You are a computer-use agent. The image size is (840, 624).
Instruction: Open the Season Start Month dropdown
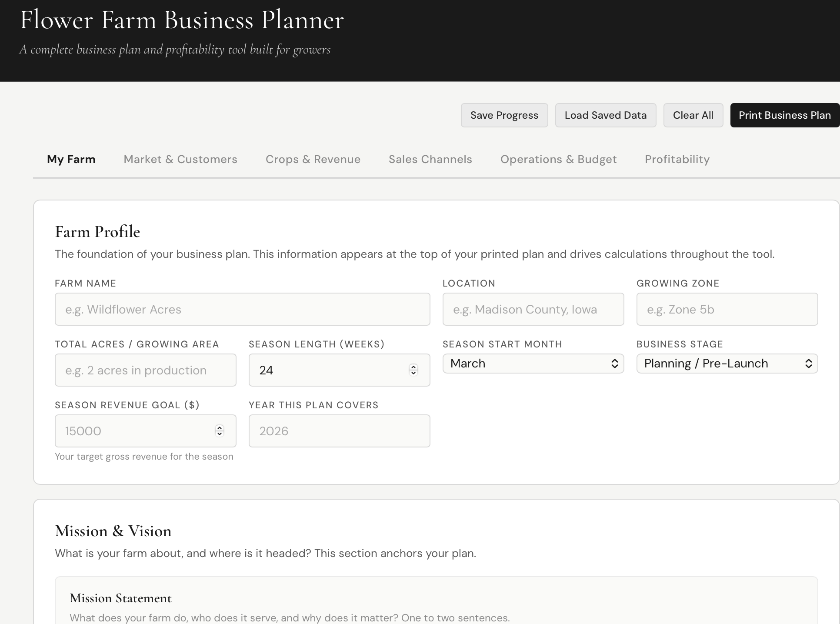(533, 364)
